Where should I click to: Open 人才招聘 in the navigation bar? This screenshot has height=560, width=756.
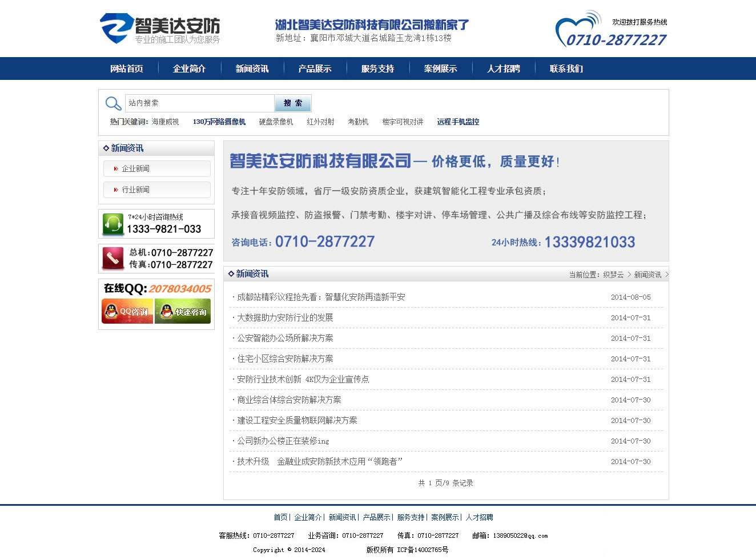(x=504, y=69)
